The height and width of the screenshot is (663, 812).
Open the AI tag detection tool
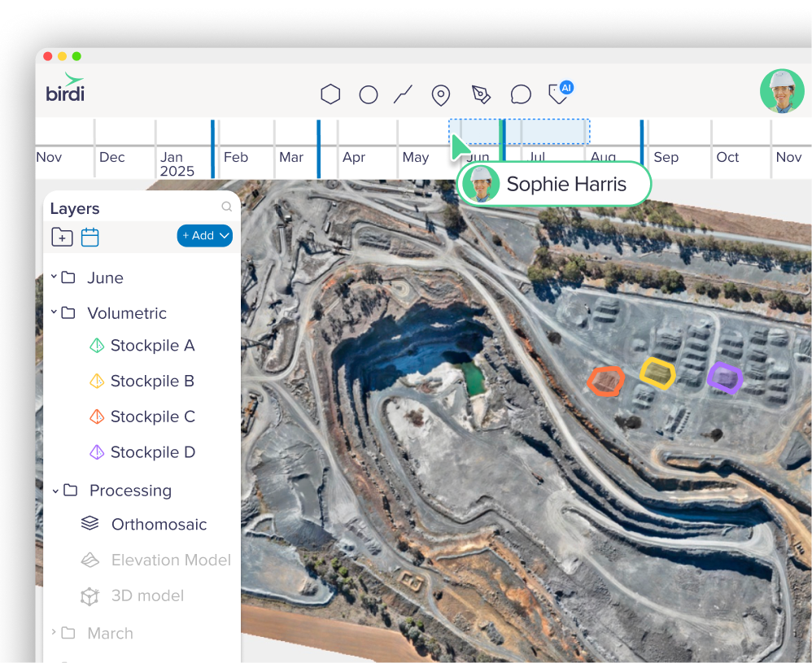(561, 93)
